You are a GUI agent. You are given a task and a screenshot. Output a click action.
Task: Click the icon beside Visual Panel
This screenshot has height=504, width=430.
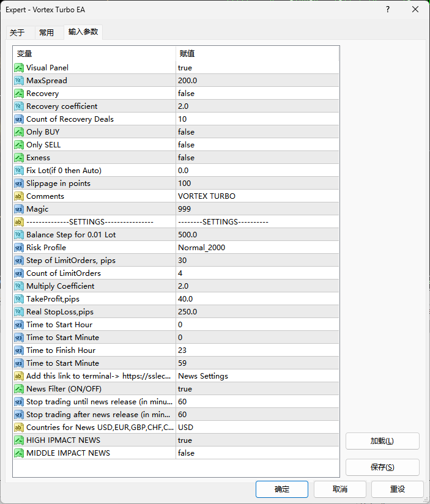point(19,68)
